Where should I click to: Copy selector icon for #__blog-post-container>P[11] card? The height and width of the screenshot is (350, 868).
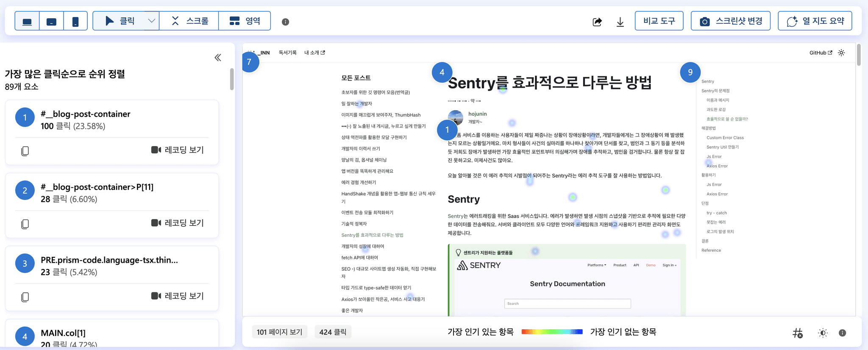pyautogui.click(x=25, y=224)
